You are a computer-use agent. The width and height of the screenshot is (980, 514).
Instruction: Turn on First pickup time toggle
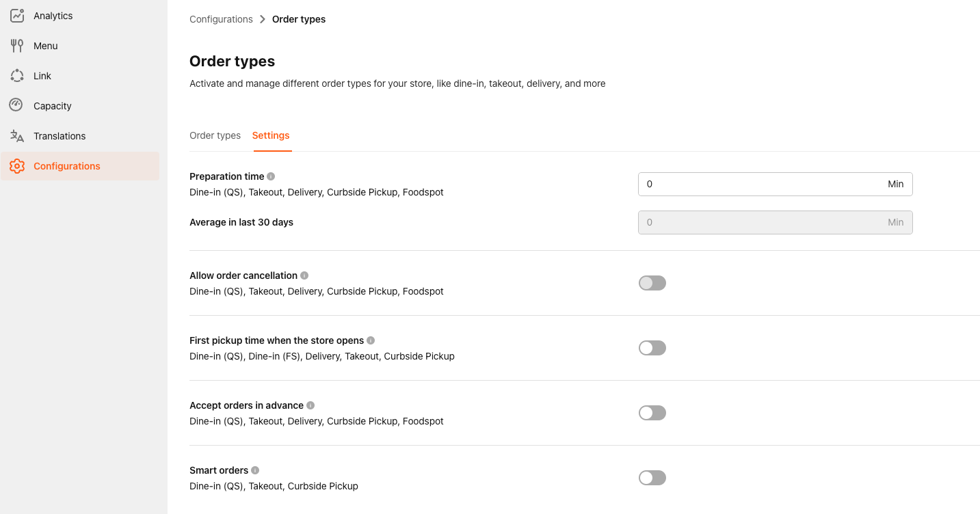(x=652, y=348)
